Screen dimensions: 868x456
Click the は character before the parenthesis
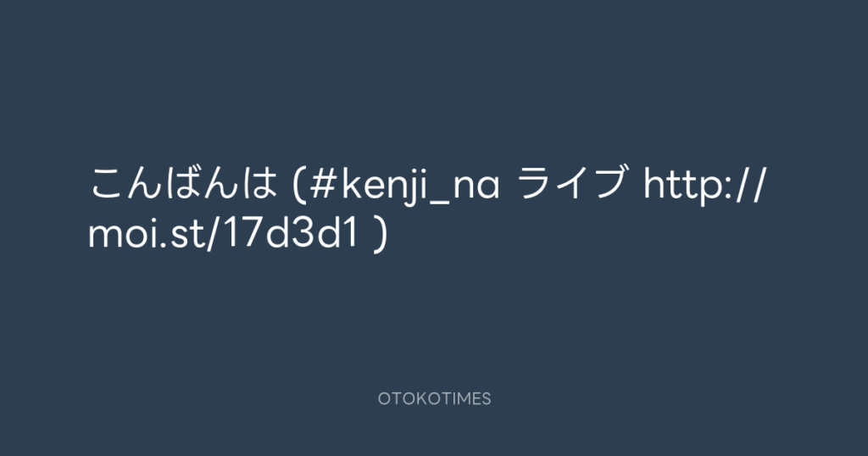click(259, 183)
